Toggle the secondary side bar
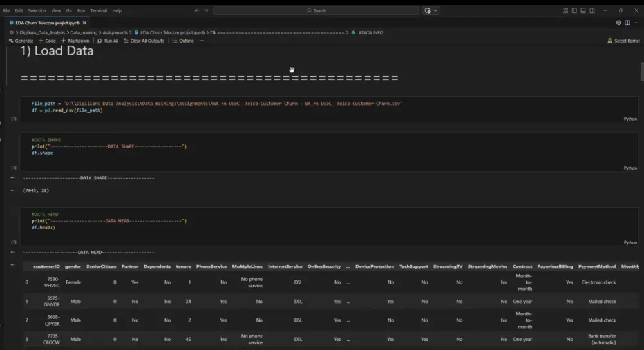644x350 pixels. point(592,11)
